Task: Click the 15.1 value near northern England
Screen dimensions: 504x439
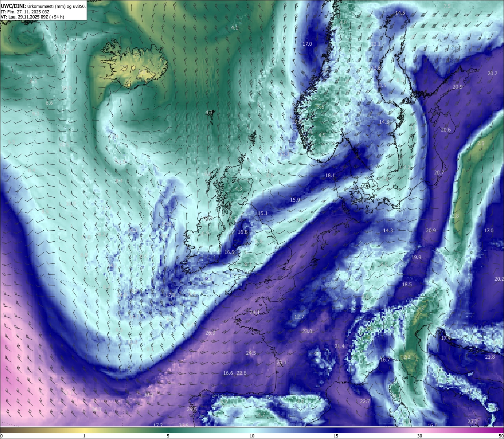Action: point(263,213)
